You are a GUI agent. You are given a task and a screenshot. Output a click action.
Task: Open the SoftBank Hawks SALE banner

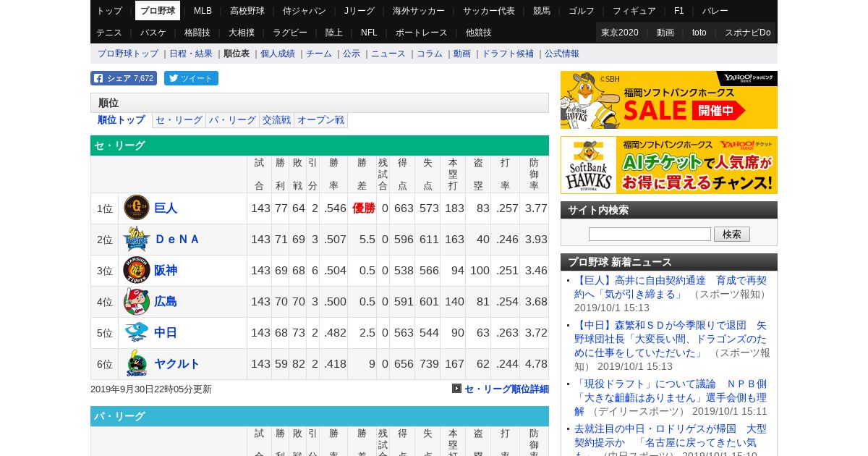[x=669, y=100]
